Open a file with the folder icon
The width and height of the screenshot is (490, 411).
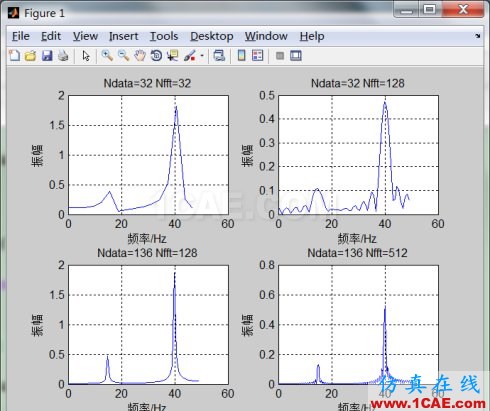31,56
